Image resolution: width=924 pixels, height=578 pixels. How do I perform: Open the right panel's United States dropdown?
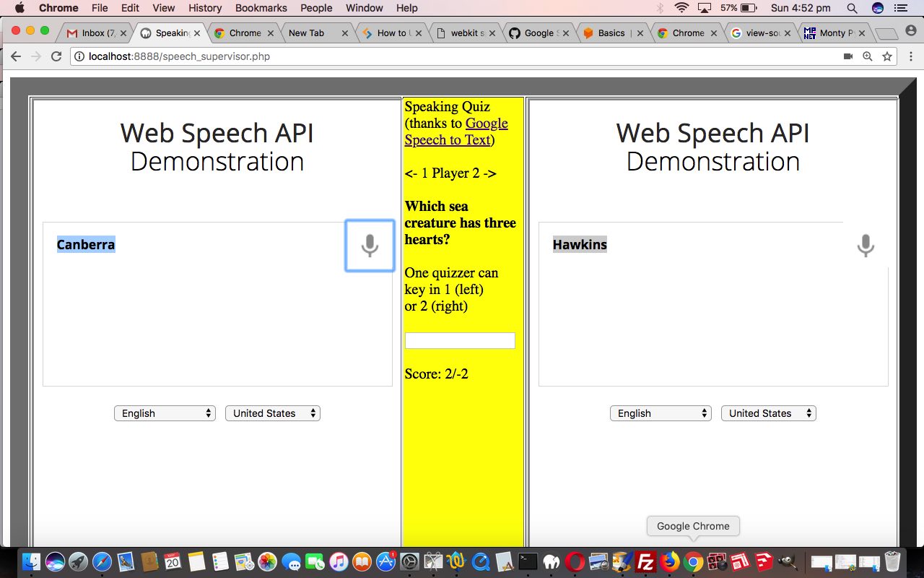coord(768,413)
